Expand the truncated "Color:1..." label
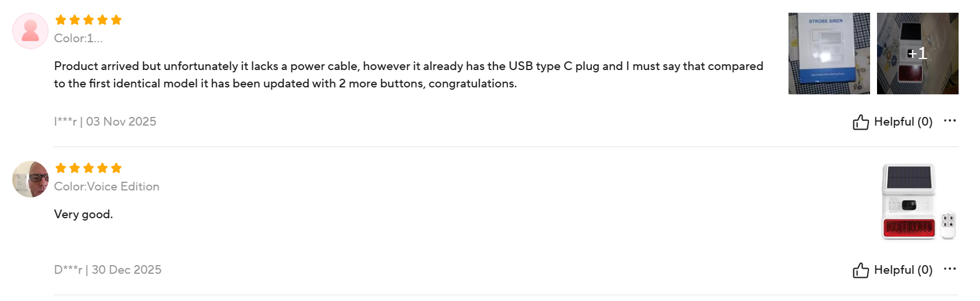 point(78,39)
